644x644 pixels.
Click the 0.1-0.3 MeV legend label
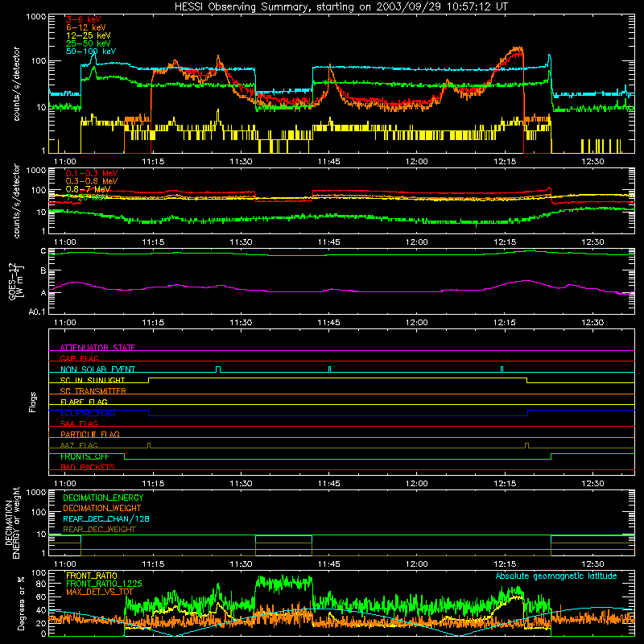point(92,173)
